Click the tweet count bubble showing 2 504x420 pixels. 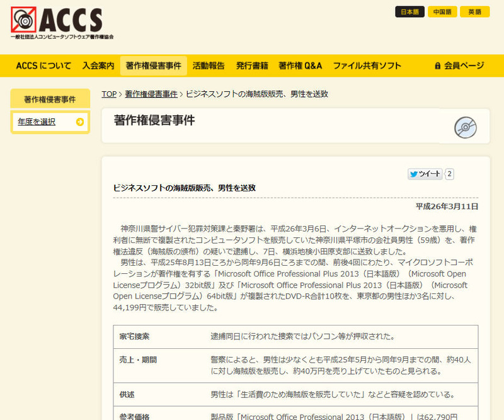click(450, 174)
